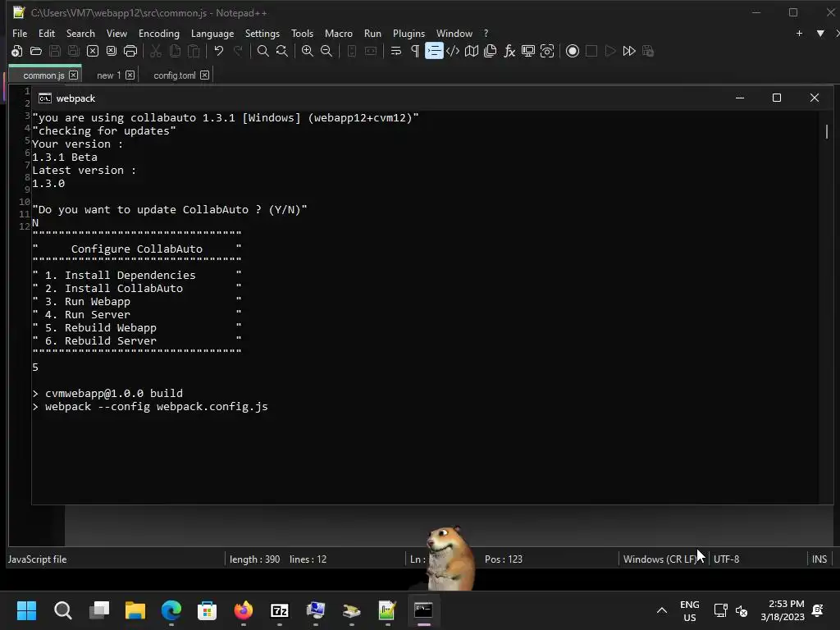Close the new 1 tab

coord(130,75)
